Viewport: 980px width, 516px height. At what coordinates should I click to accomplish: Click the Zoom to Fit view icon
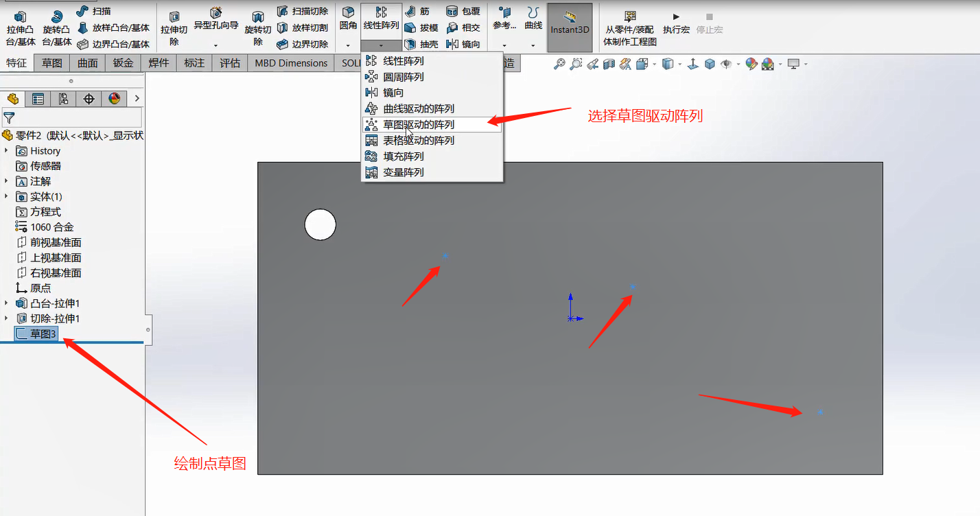tap(560, 64)
